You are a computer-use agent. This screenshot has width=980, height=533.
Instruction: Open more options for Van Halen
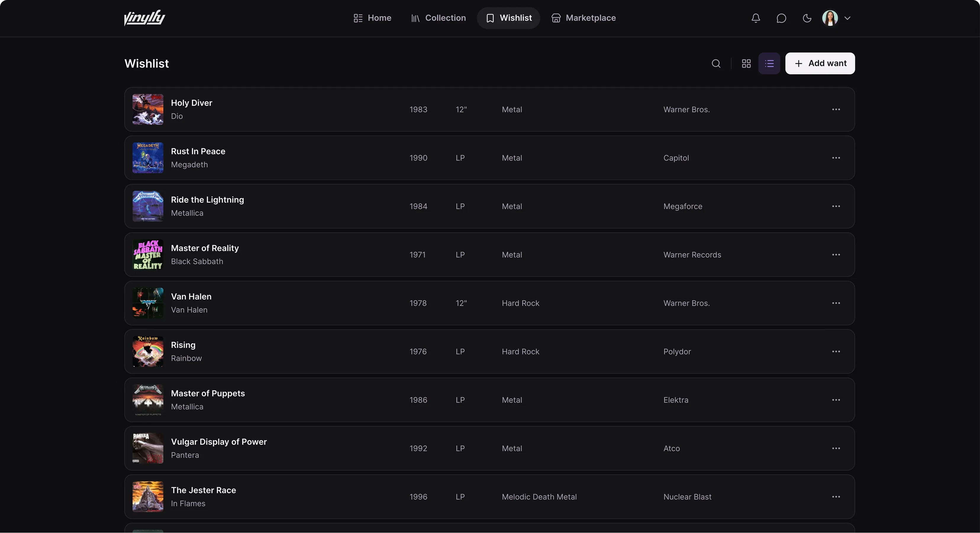click(836, 303)
